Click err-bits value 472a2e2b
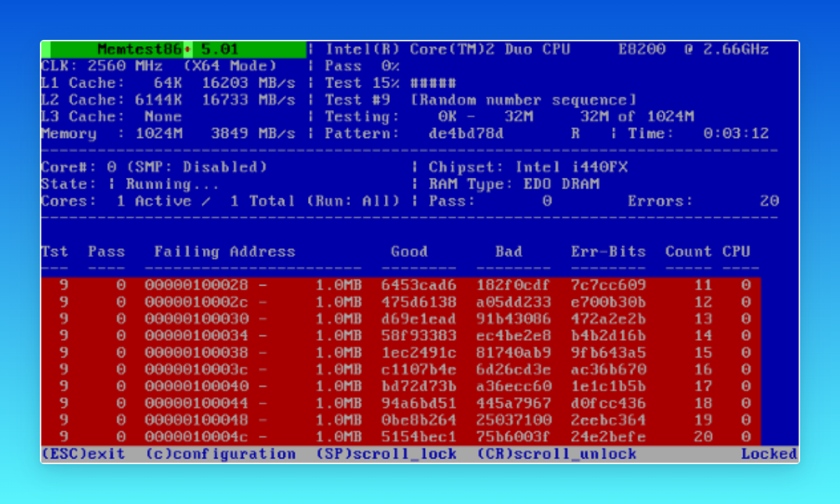 [x=608, y=318]
